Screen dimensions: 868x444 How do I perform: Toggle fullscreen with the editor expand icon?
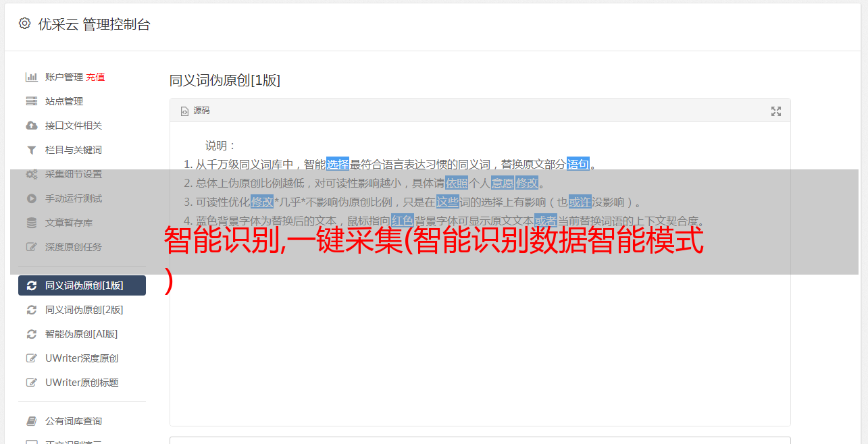coord(776,111)
